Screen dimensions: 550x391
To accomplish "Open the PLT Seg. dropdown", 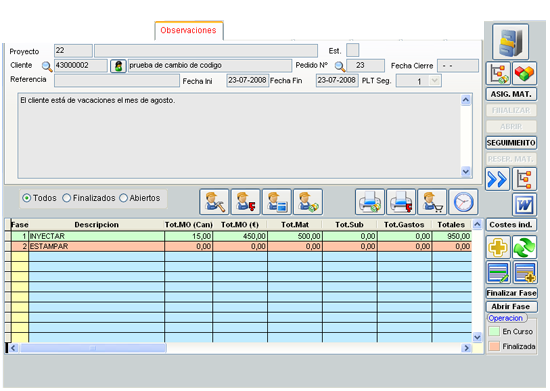I will point(435,81).
